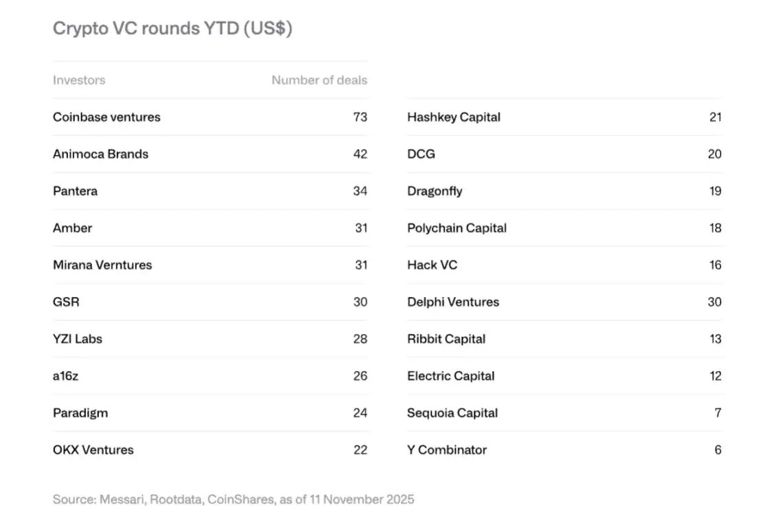Screen dimensions: 783x532
Task: Click the source citation text at bottom
Action: 233,500
